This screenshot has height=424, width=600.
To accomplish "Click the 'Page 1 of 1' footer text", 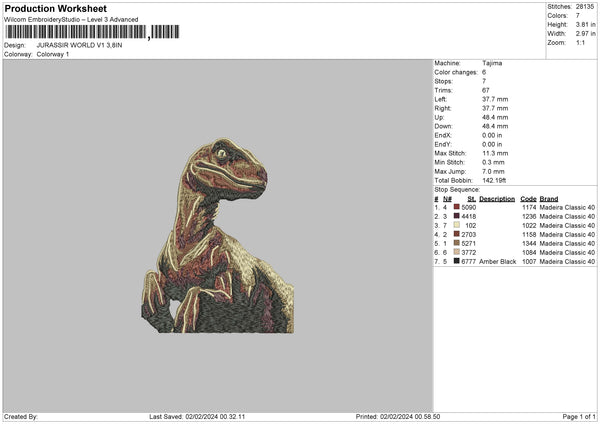I will point(579,416).
